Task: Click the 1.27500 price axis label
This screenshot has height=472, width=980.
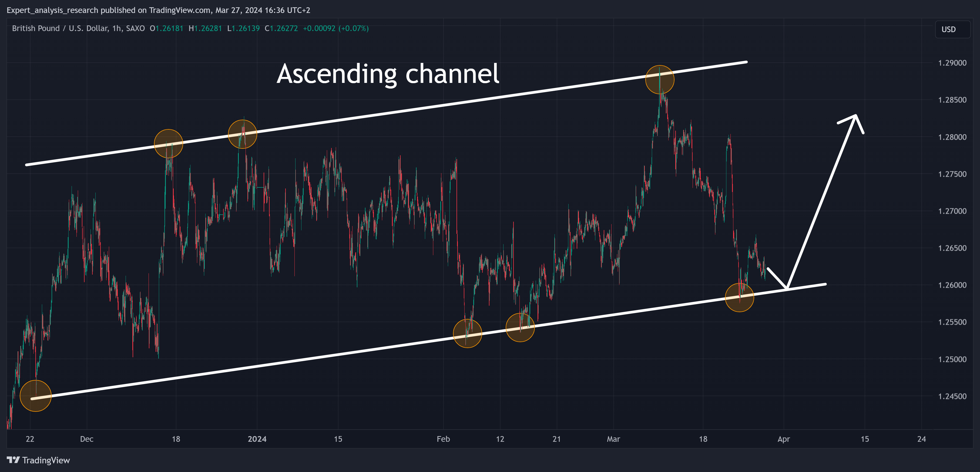Action: point(952,174)
